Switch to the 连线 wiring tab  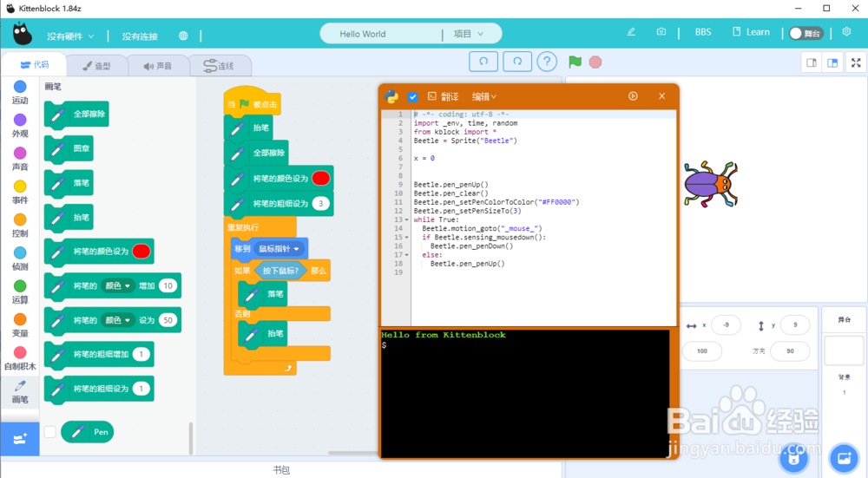220,66
